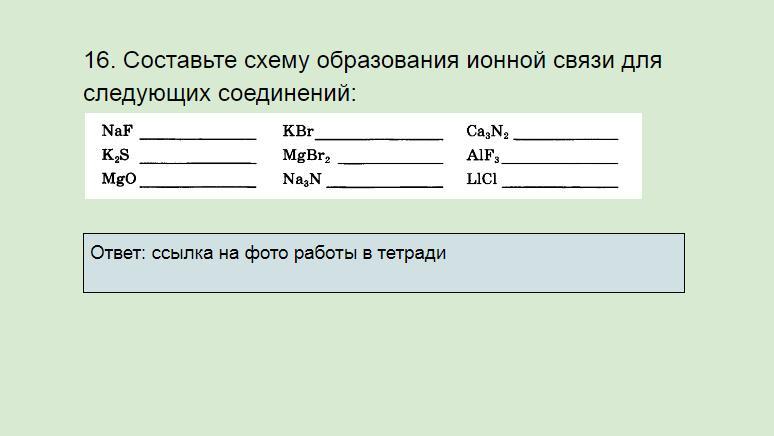Click the blank line after Ca3N2

point(566,136)
